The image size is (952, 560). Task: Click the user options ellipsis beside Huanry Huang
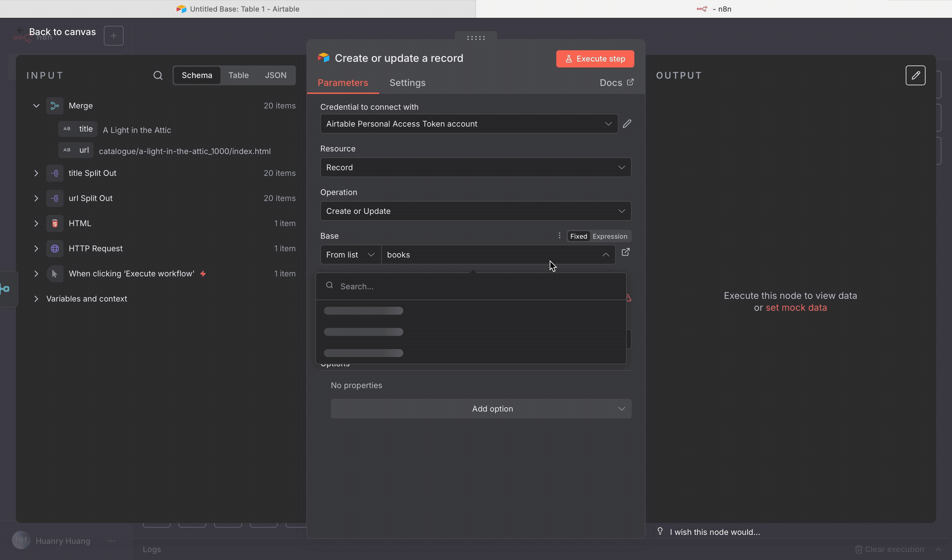point(111,541)
